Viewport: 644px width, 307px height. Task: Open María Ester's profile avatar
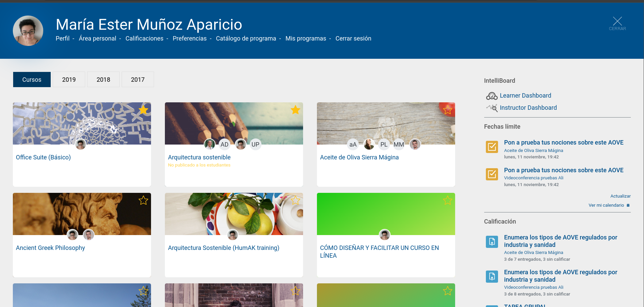click(28, 31)
